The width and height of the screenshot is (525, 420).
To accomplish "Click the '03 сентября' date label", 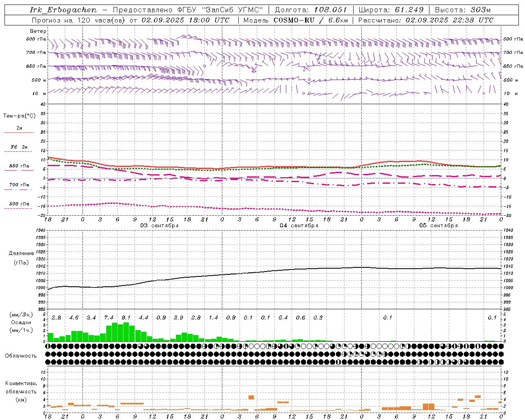I will (159, 226).
